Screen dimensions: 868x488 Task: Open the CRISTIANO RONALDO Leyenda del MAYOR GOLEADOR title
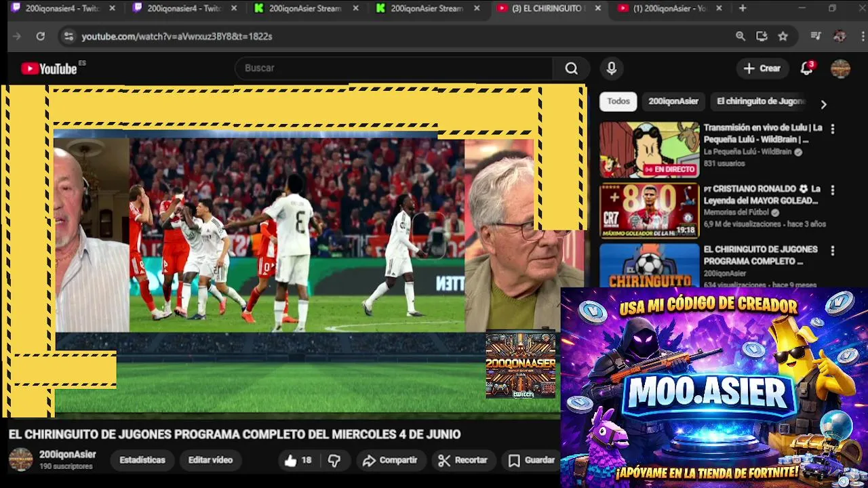click(x=762, y=195)
